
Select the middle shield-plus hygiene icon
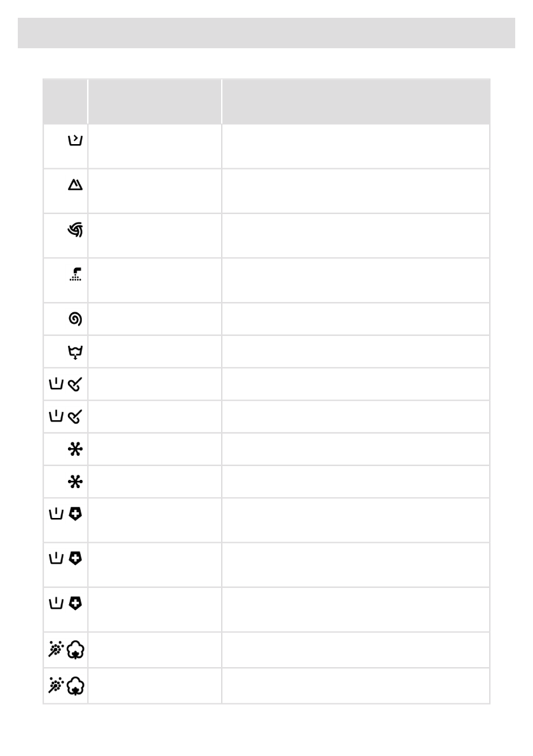click(x=76, y=559)
